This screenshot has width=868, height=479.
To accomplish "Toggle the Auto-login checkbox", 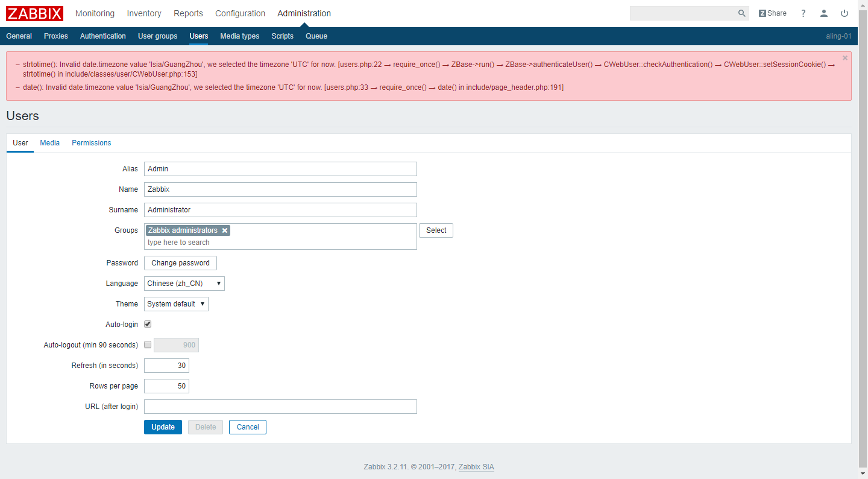I will pyautogui.click(x=148, y=325).
